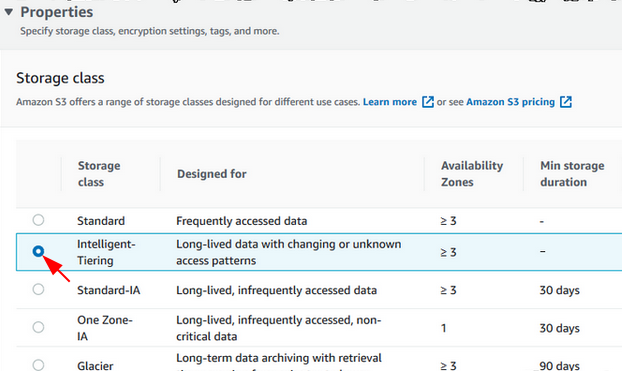Image resolution: width=624 pixels, height=381 pixels.
Task: Select the Intelligent-Tiering radio button
Action: [38, 251]
